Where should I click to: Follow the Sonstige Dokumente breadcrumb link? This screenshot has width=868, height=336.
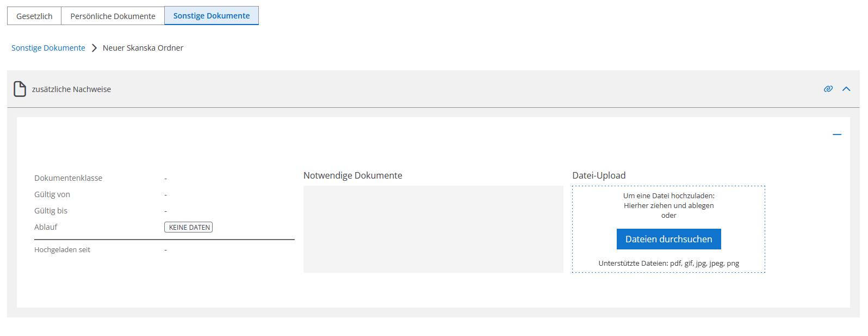pyautogui.click(x=48, y=48)
